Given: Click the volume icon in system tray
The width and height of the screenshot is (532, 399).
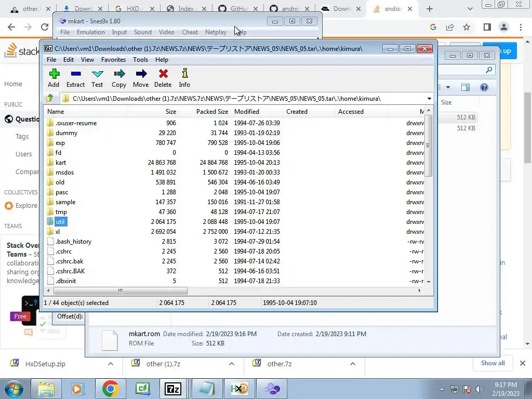Looking at the screenshot, I should pyautogui.click(x=480, y=389).
